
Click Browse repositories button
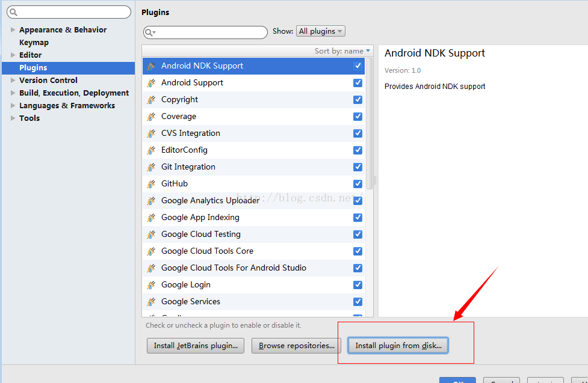click(296, 346)
